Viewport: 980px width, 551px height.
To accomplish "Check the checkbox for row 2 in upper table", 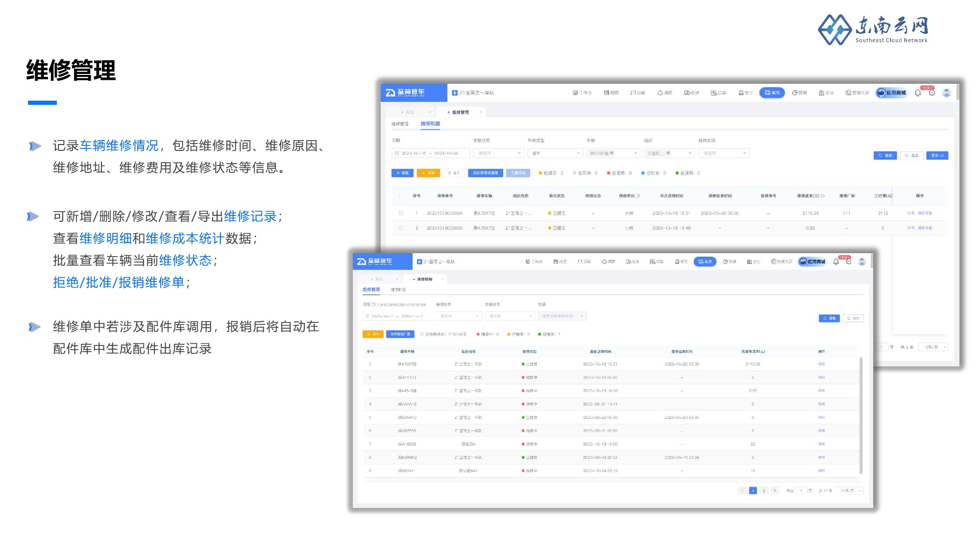I will [x=401, y=228].
